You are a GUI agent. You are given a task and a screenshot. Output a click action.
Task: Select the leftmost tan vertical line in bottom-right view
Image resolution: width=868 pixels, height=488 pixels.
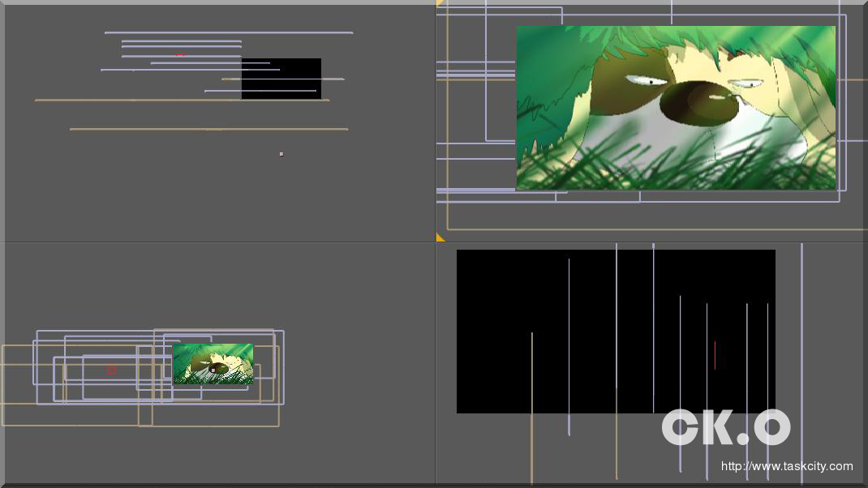pyautogui.click(x=532, y=405)
